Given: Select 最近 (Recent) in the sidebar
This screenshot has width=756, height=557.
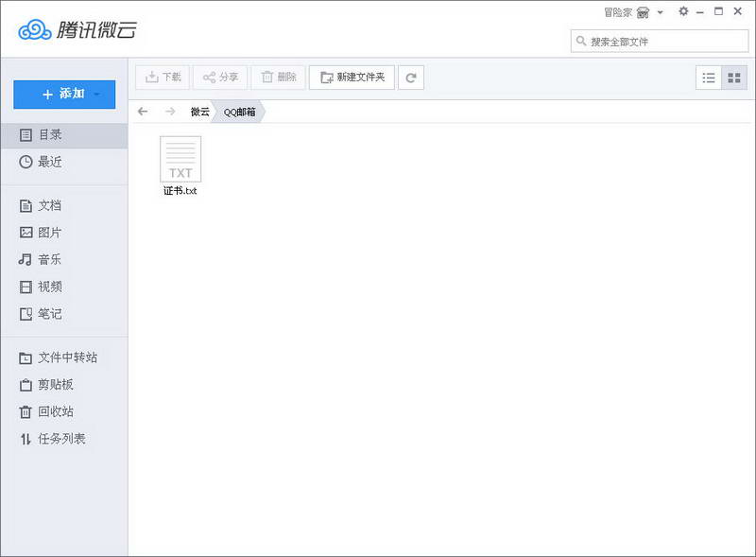Looking at the screenshot, I should [x=49, y=162].
